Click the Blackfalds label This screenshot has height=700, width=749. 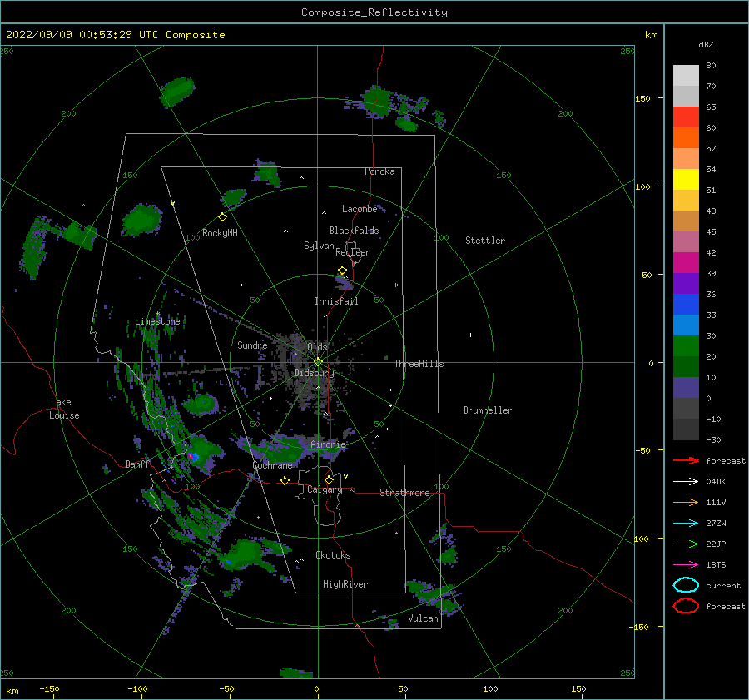354,231
